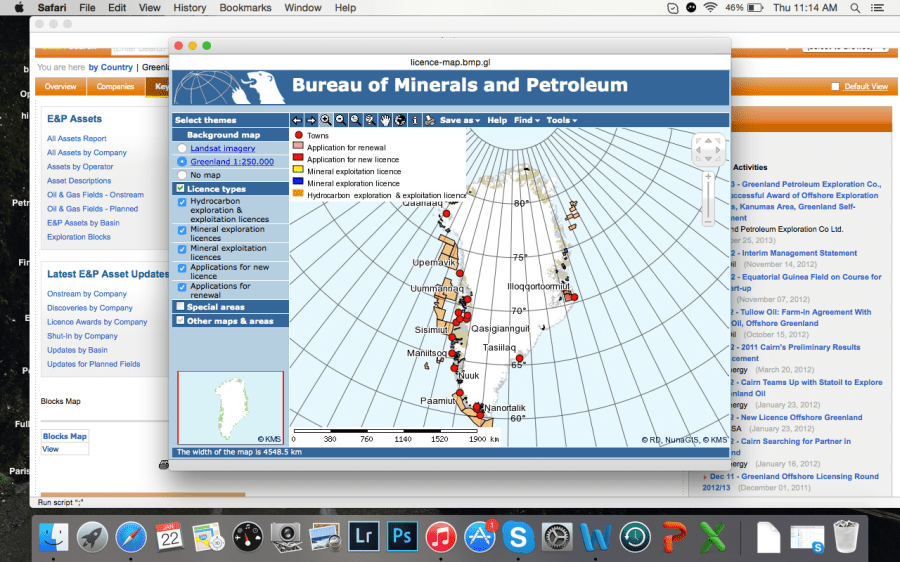This screenshot has width=900, height=562.
Task: Click Help in the map toolbar
Action: click(x=497, y=120)
